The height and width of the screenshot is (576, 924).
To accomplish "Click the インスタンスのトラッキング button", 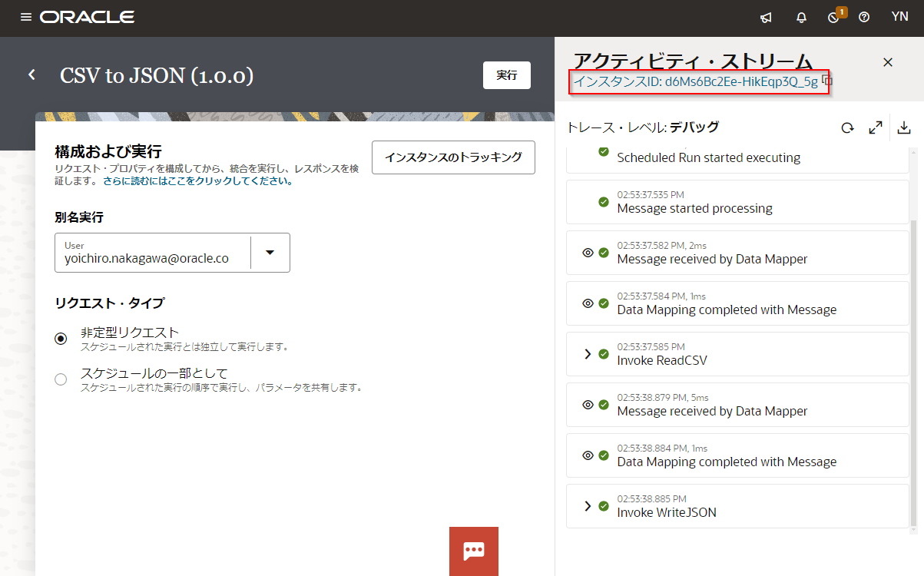I will click(x=453, y=157).
